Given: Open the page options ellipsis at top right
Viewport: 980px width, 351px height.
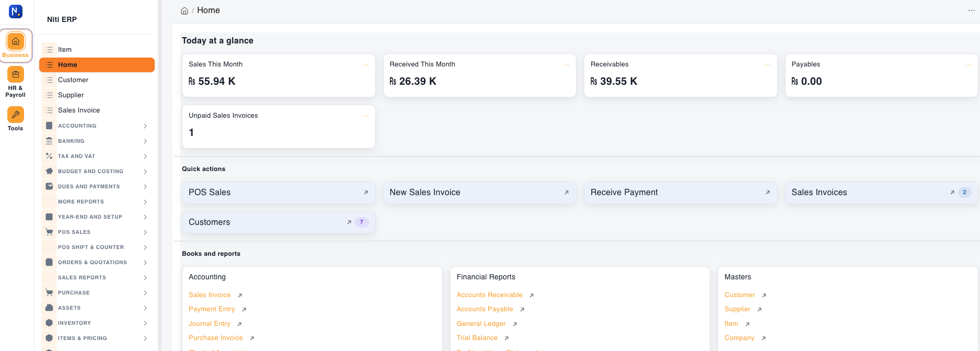Looking at the screenshot, I should coord(972,10).
